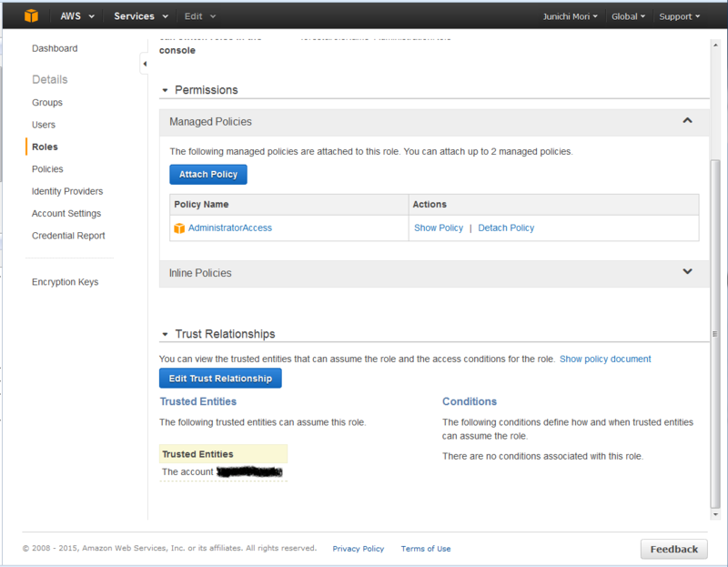Open Identity Providers in the sidebar
This screenshot has width=728, height=567.
67,191
